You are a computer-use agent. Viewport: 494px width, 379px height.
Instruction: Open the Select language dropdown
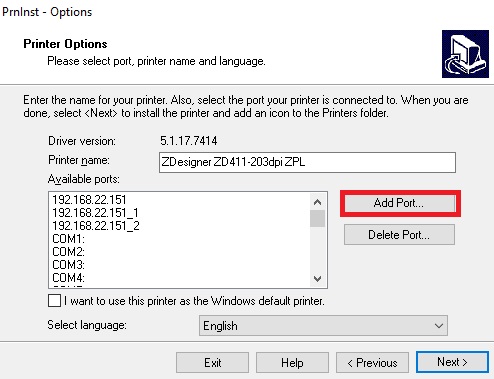pos(323,326)
